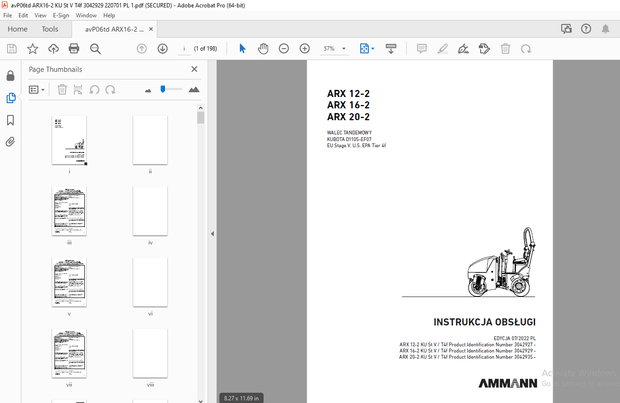The image size is (620, 403).
Task: Click the toolbar trash delete icon
Action: (x=505, y=49)
